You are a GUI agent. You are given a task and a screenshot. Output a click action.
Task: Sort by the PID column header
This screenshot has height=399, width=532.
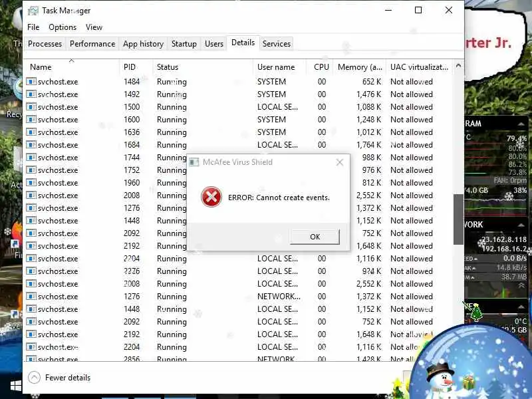(136, 67)
